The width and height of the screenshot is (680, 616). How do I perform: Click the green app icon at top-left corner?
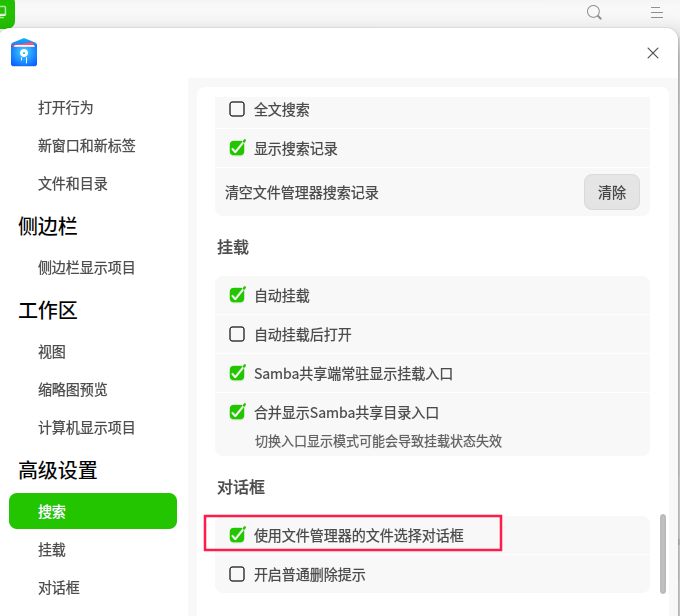click(6, 13)
